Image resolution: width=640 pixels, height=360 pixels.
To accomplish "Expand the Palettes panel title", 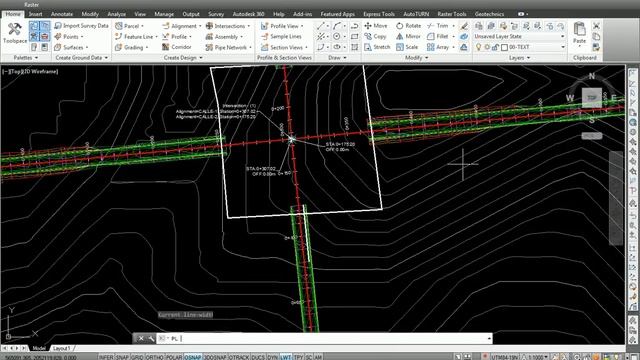I will 26,58.
